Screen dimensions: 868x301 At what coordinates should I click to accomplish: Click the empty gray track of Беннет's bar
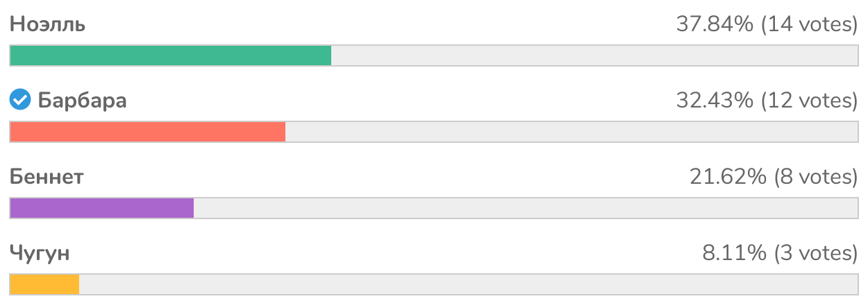pos(525,208)
